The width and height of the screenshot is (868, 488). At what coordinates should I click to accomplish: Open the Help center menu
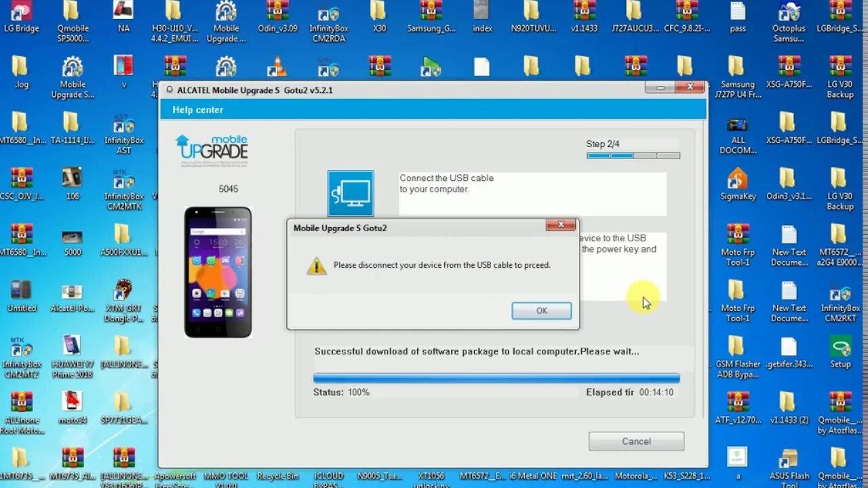pos(197,110)
